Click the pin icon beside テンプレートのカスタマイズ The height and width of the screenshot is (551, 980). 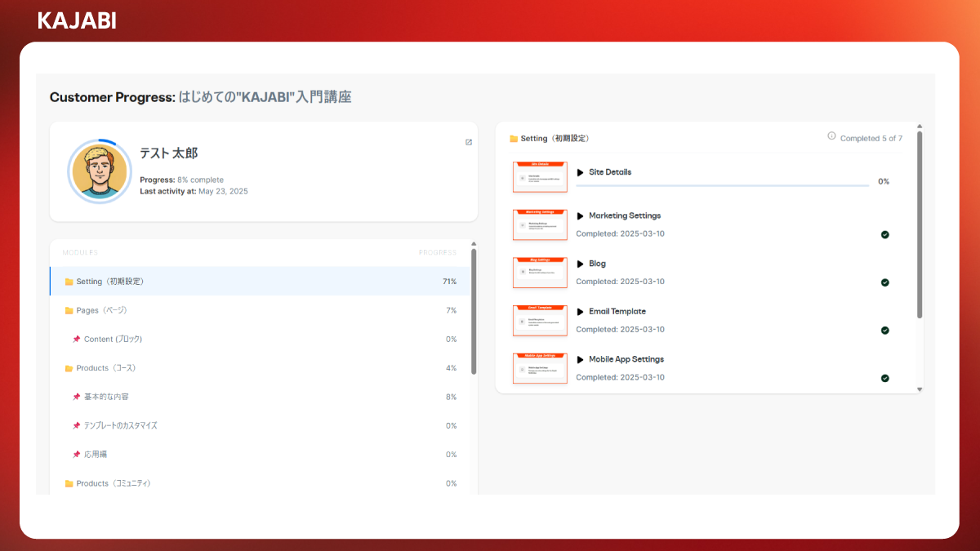tap(77, 425)
